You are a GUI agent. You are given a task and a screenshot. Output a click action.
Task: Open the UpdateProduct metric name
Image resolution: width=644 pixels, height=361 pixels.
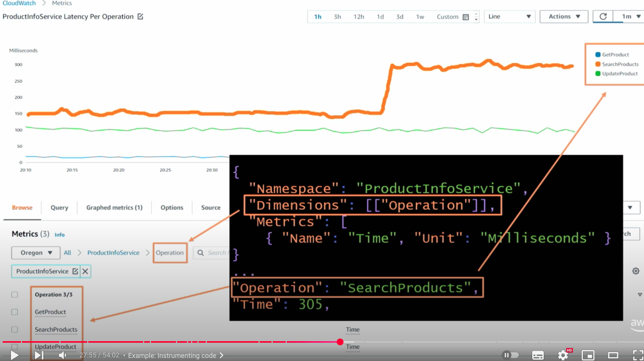point(55,347)
